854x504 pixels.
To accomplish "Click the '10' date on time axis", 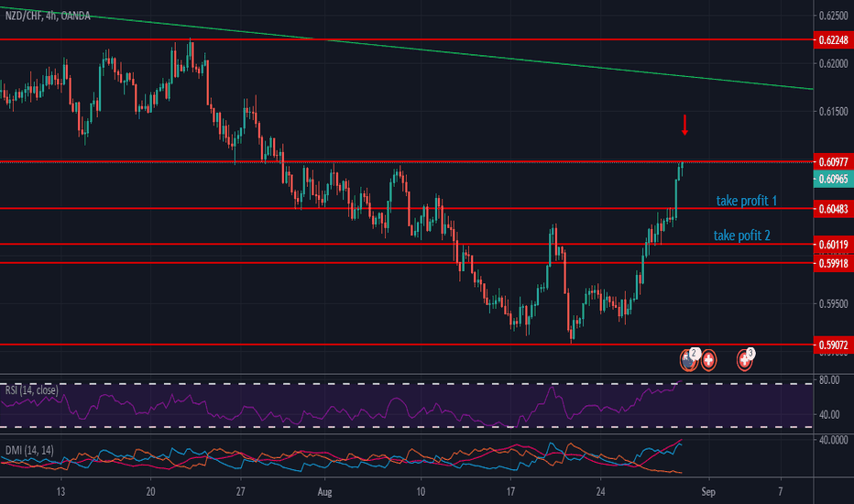I will (421, 491).
